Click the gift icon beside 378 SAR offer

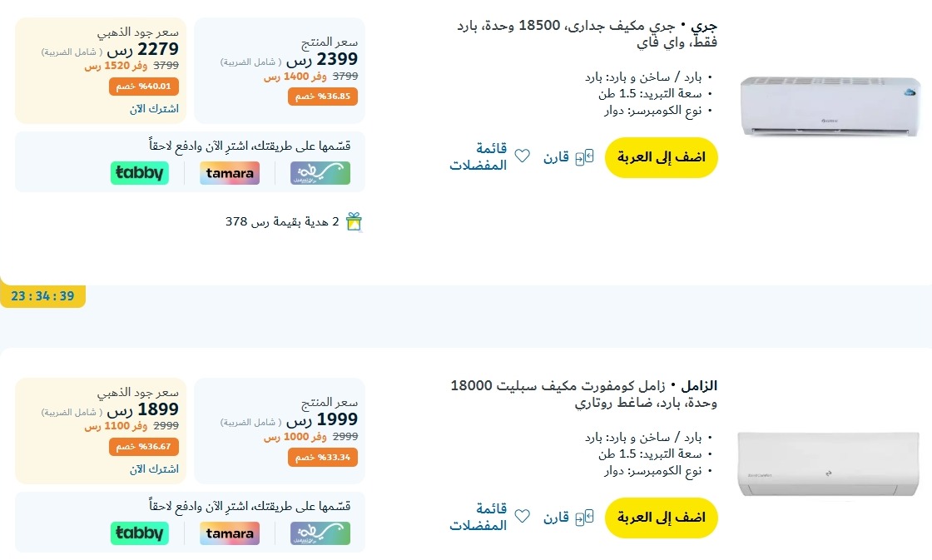pos(354,221)
